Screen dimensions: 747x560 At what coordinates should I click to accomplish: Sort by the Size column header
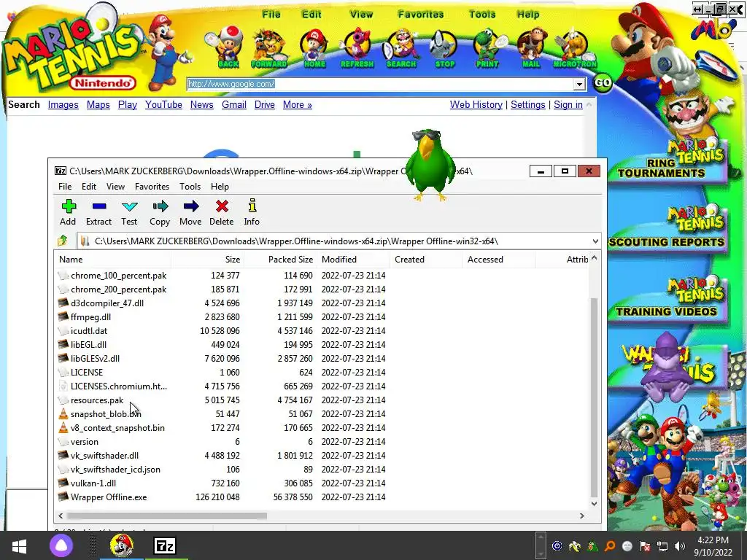pos(208,260)
